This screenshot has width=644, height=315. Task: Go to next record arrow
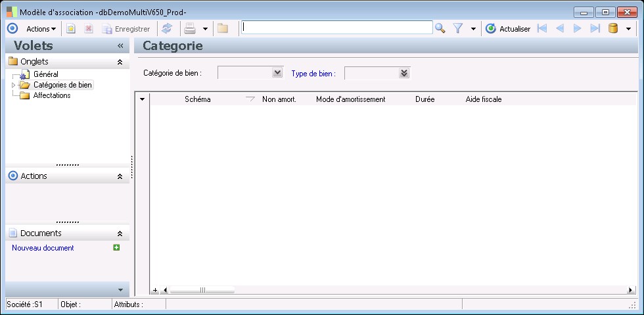coord(577,28)
